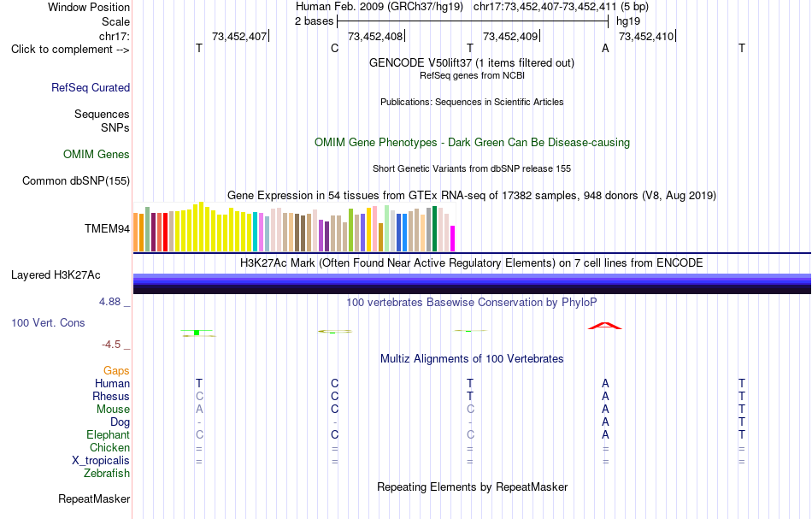Click position label 73,452,410

pos(646,36)
